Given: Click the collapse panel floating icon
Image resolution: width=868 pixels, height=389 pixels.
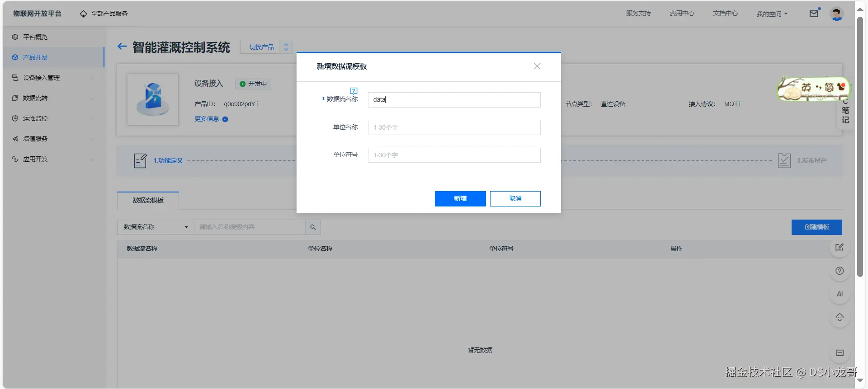Looking at the screenshot, I should [840, 353].
